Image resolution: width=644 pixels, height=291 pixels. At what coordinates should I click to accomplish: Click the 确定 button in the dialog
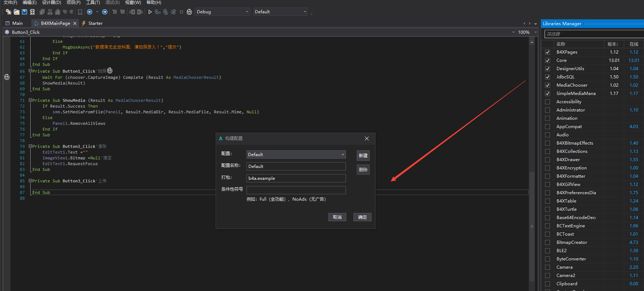[362, 217]
